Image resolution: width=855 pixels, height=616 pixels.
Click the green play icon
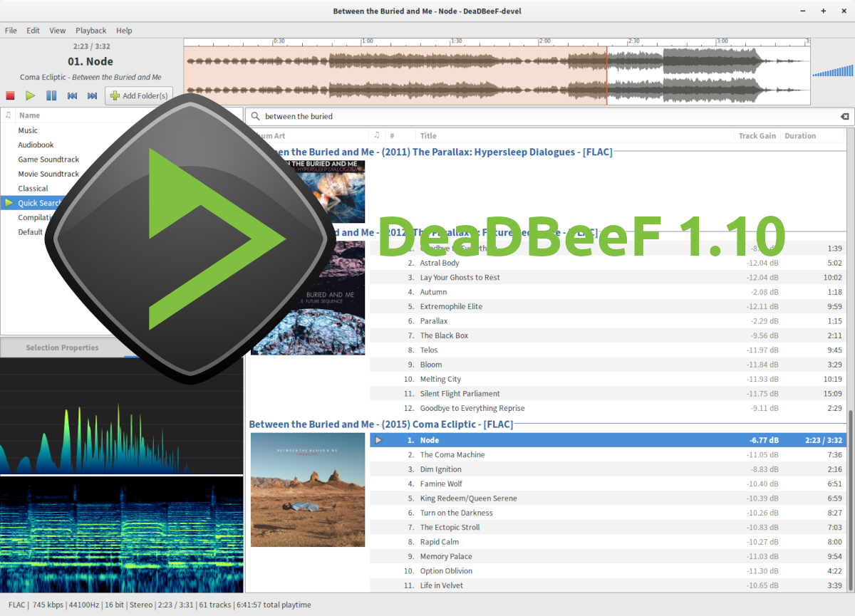click(30, 95)
